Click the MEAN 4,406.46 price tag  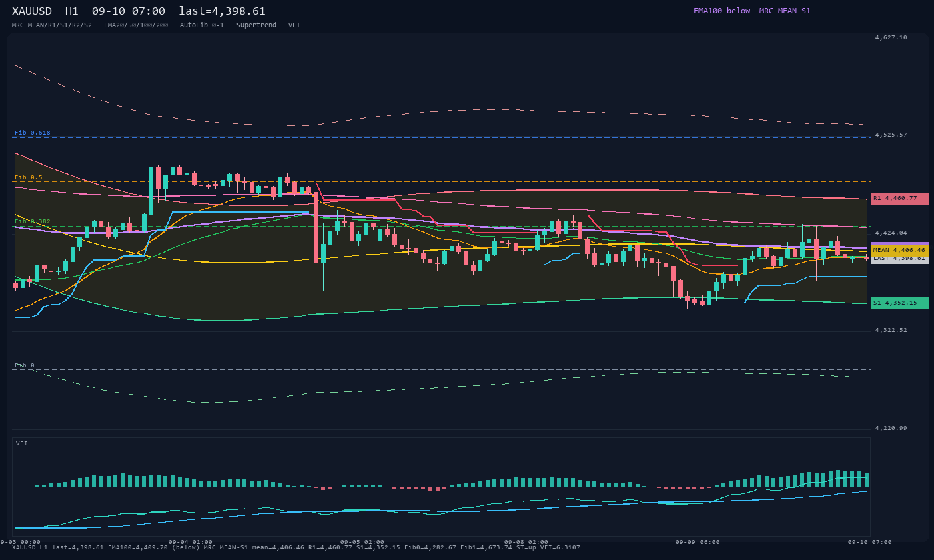[x=900, y=250]
